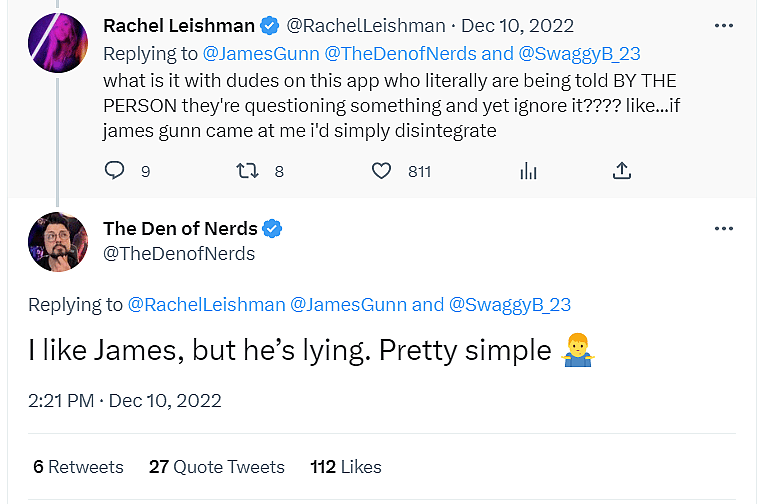Click The Den of Nerds verified badge
This screenshot has width=764, height=504.
tap(272, 229)
